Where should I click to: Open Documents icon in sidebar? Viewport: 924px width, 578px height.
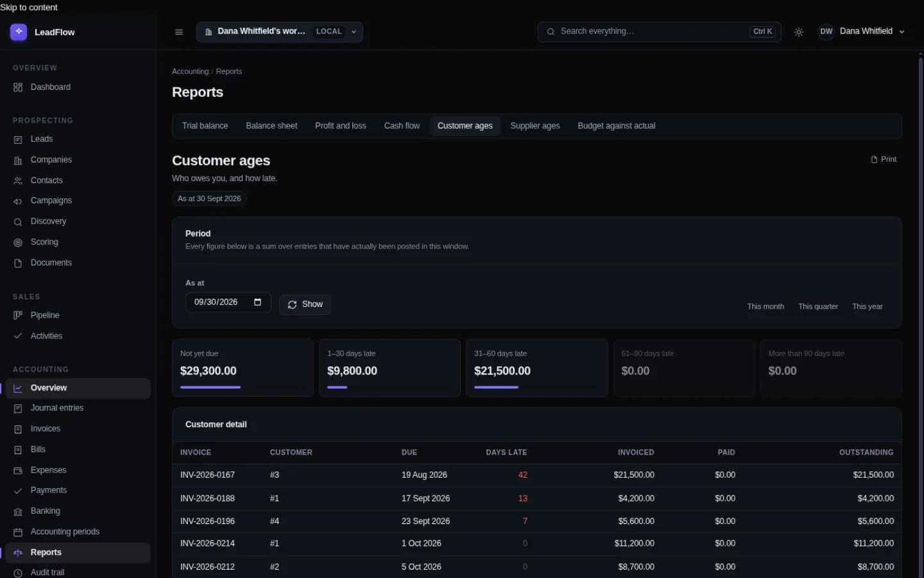(x=18, y=263)
